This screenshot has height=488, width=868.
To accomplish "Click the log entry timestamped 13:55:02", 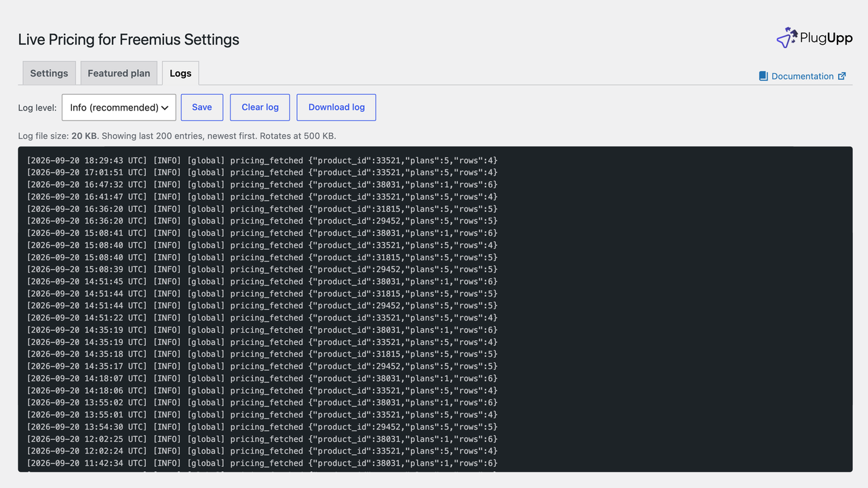I will [x=262, y=403].
